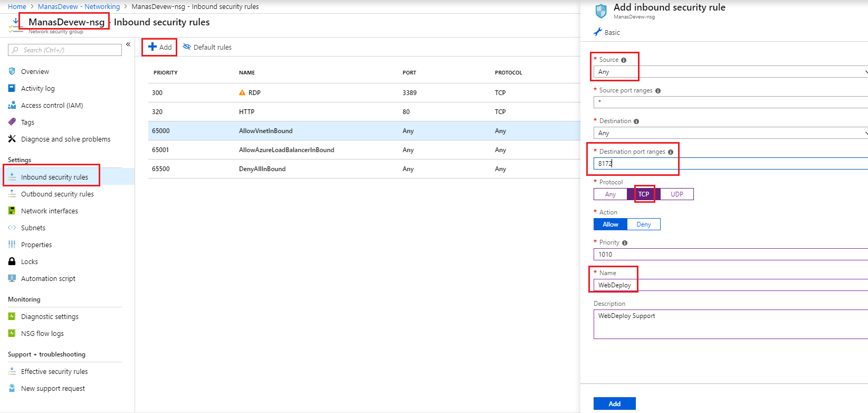Click the Destination port ranges field
The width and height of the screenshot is (868, 413).
click(x=731, y=164)
